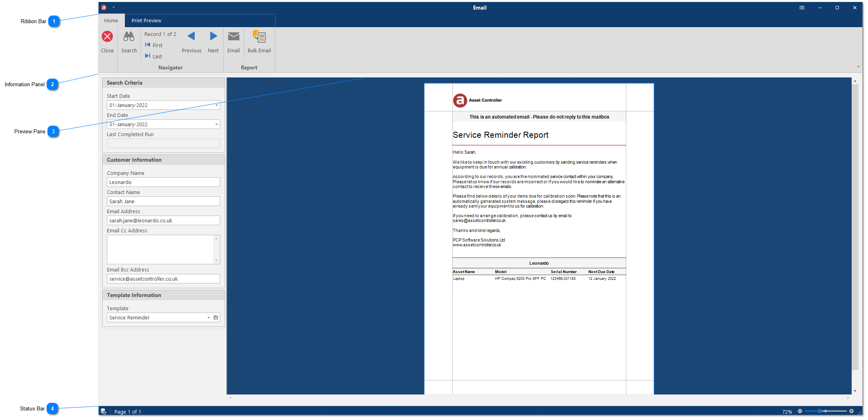Click 'Page 1 of 1' status text

click(128, 412)
